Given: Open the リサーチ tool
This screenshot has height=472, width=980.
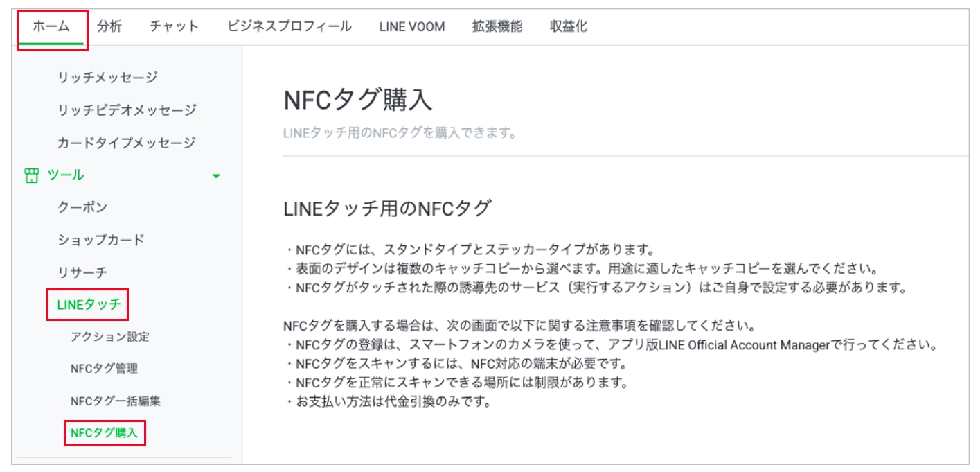Looking at the screenshot, I should (82, 272).
